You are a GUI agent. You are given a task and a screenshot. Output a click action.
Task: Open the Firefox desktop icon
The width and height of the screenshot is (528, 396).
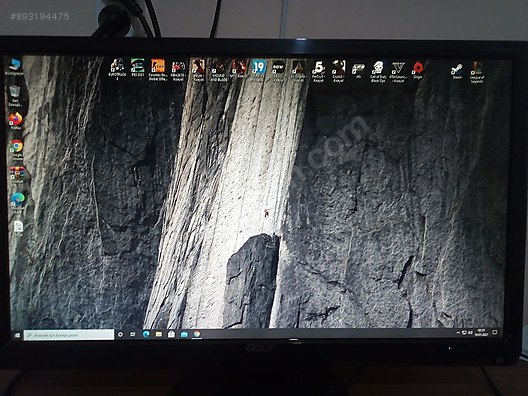coord(15,121)
